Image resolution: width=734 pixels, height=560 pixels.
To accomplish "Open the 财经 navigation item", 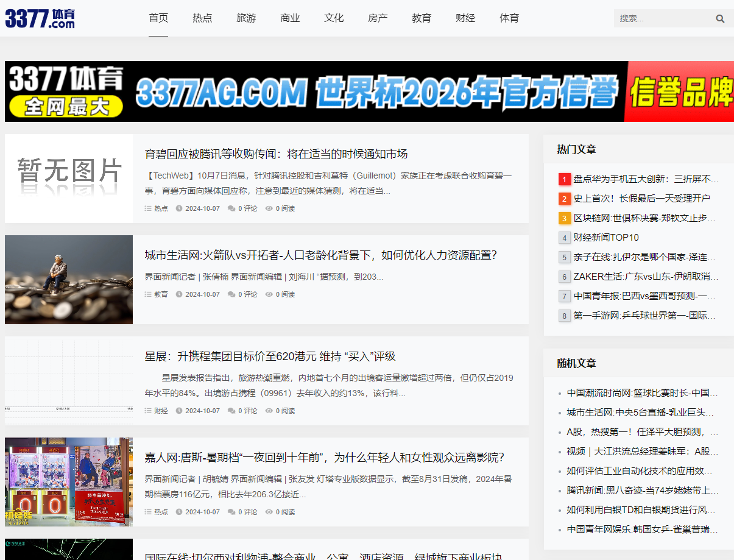I will (465, 18).
